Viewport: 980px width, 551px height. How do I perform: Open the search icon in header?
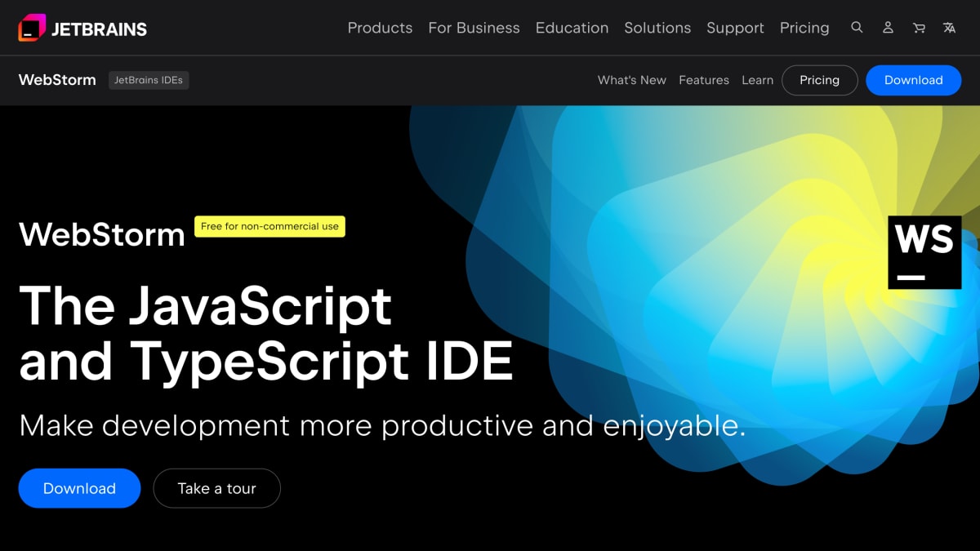point(857,27)
